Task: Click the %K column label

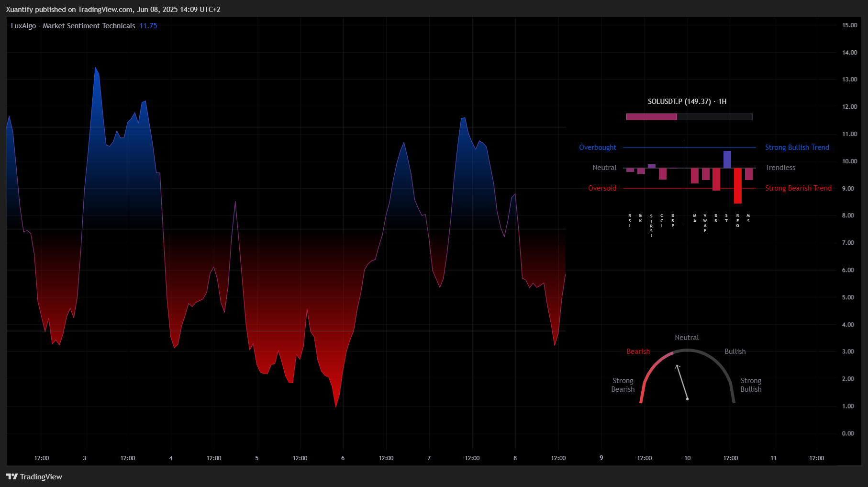Action: coord(640,218)
